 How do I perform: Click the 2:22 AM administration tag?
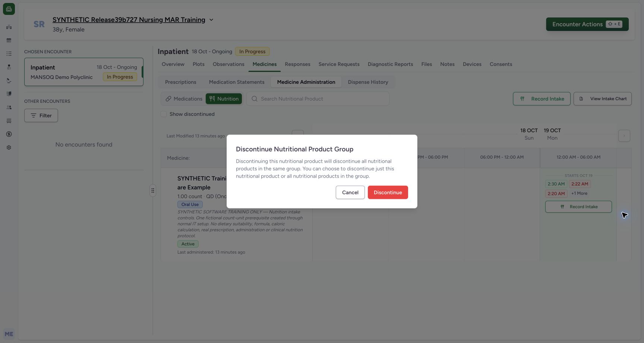(580, 184)
